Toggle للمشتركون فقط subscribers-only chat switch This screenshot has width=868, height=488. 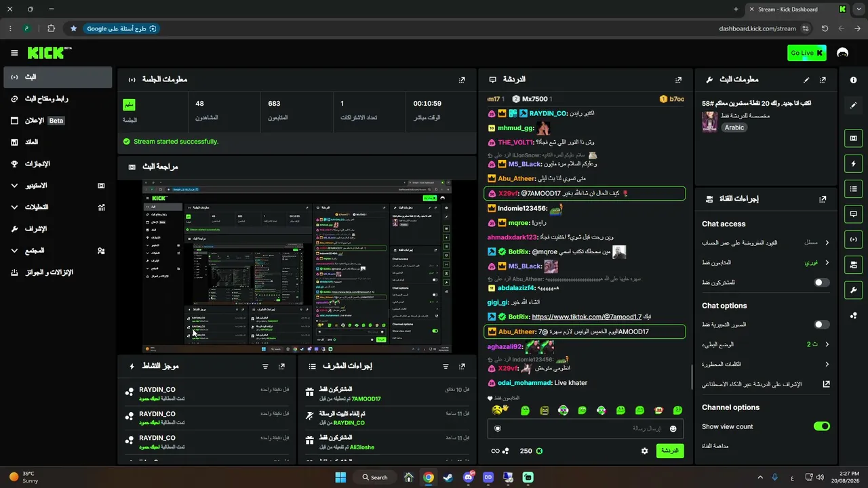822,282
